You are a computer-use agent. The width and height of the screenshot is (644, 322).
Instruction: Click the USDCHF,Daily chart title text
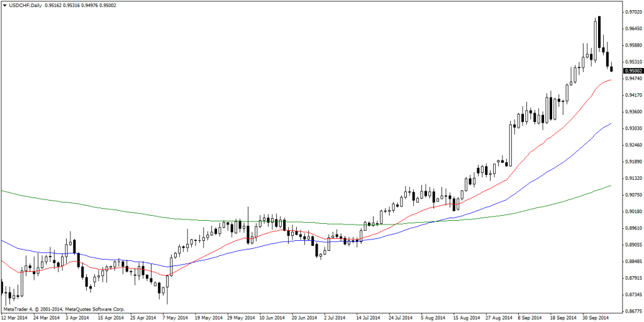pyautogui.click(x=25, y=5)
